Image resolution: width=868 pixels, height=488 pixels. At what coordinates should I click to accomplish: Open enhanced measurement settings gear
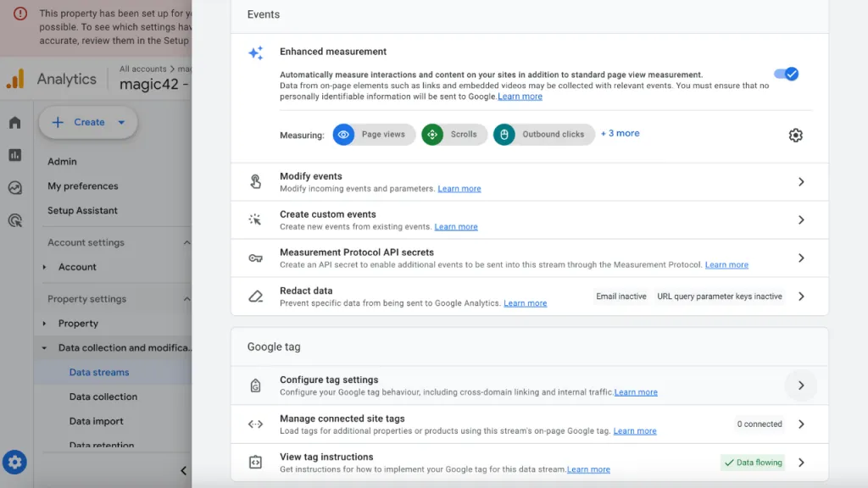tap(795, 135)
